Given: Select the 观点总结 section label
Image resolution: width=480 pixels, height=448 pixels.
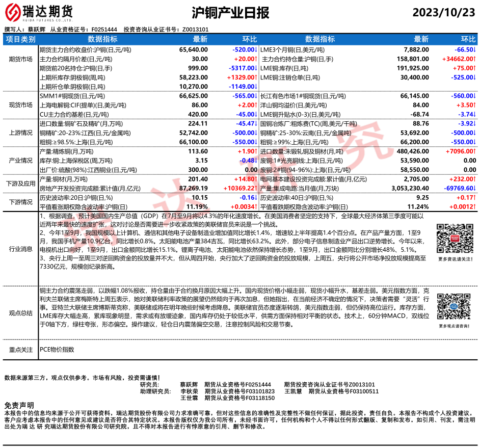Looking at the screenshot, I should [21, 313].
